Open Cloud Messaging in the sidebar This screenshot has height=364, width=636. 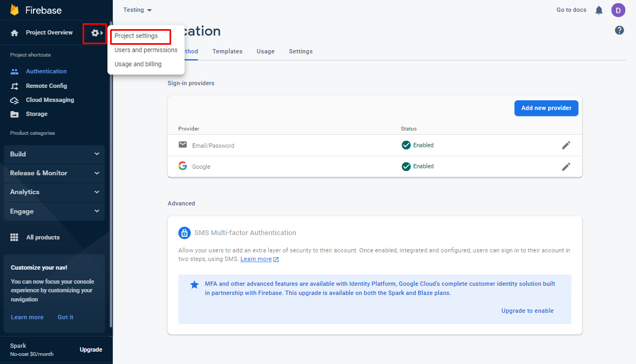tap(50, 100)
